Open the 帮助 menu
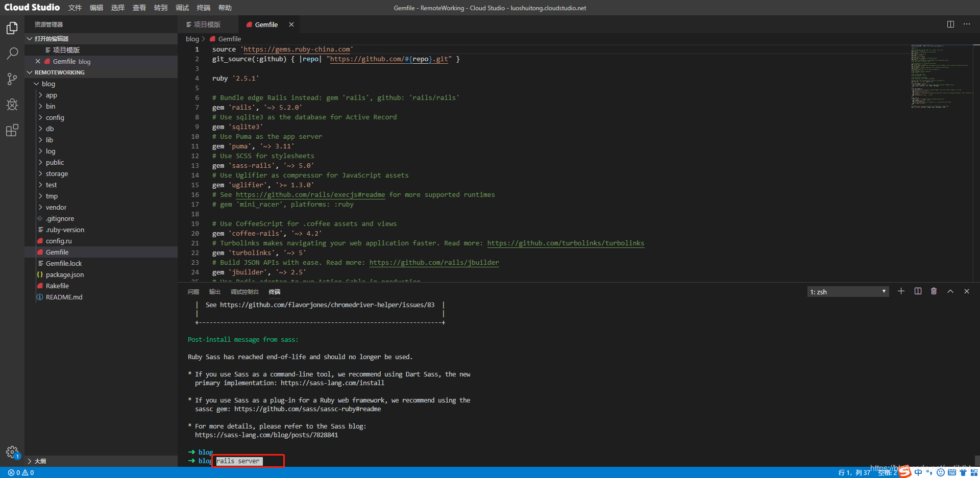 pos(225,8)
